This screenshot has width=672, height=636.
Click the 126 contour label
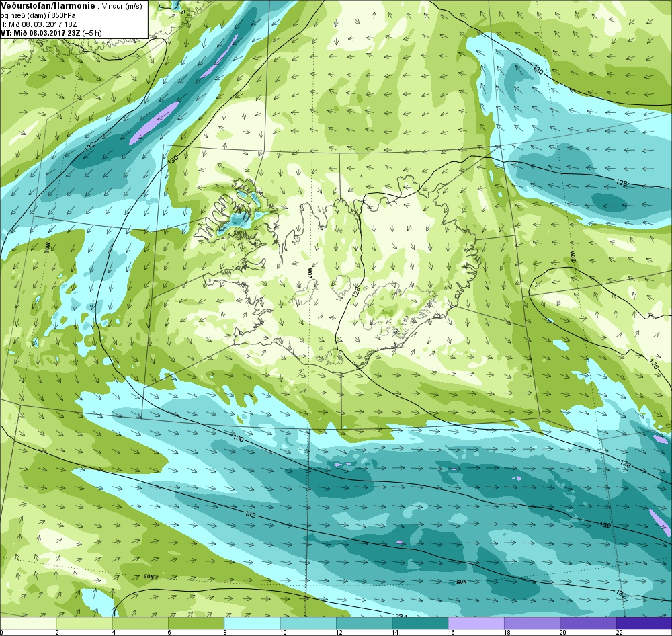click(653, 364)
